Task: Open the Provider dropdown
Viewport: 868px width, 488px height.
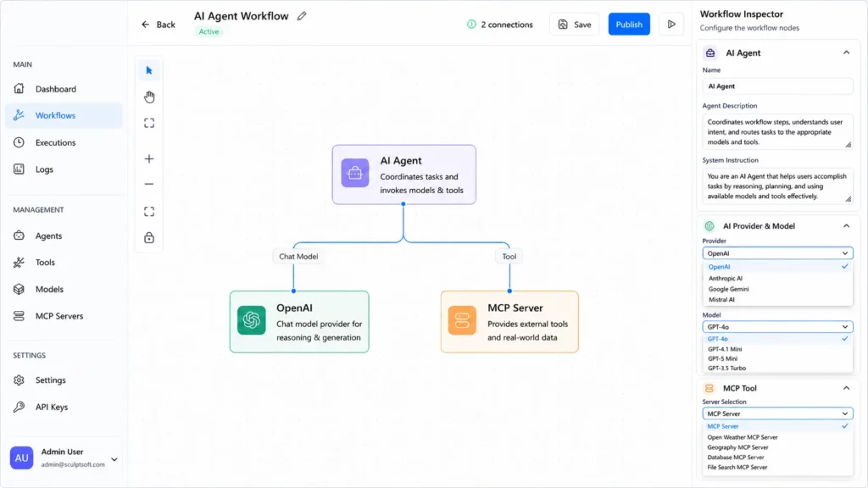Action: 778,253
